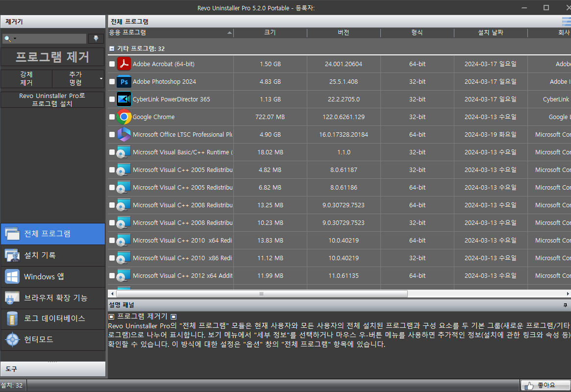Image resolution: width=571 pixels, height=392 pixels.
Task: Click the 브라우저 확장 기능 icon
Action: pyautogui.click(x=12, y=298)
